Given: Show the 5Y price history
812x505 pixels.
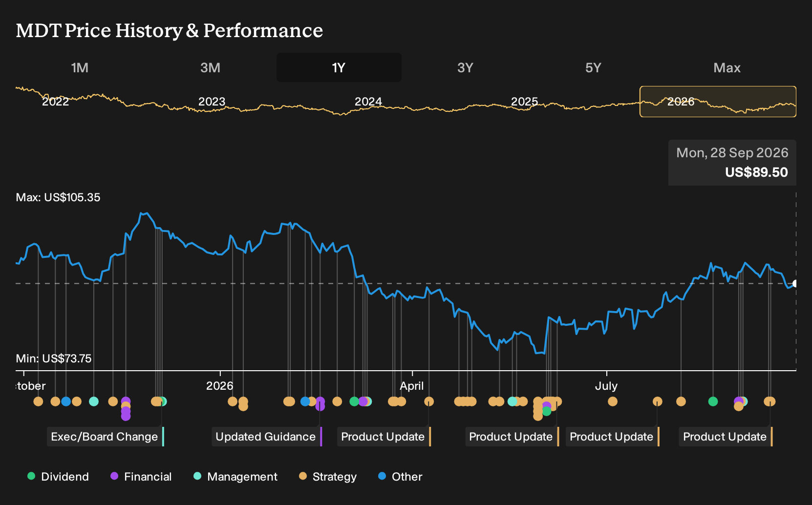Looking at the screenshot, I should 593,67.
